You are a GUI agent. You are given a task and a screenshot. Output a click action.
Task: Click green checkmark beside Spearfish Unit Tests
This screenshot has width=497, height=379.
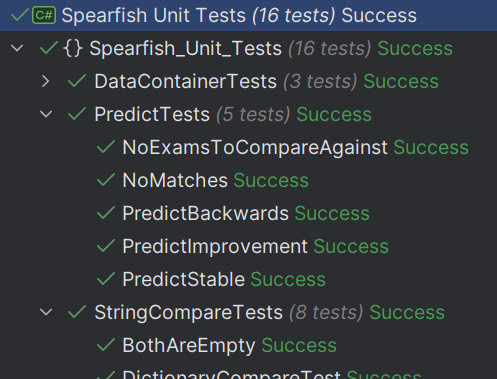click(19, 15)
